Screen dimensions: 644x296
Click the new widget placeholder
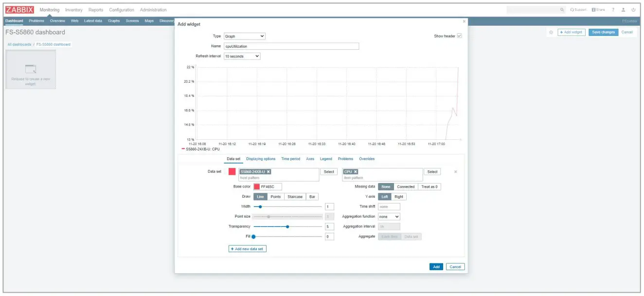(x=31, y=69)
